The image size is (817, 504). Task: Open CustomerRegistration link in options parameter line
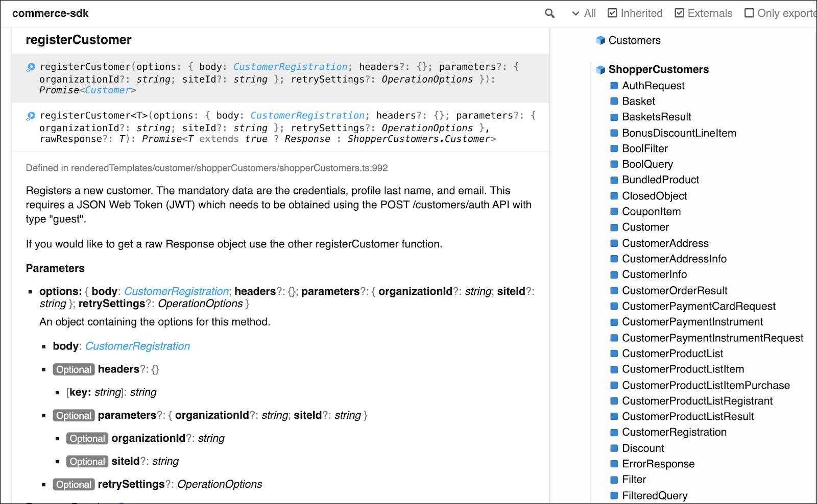[x=176, y=291]
